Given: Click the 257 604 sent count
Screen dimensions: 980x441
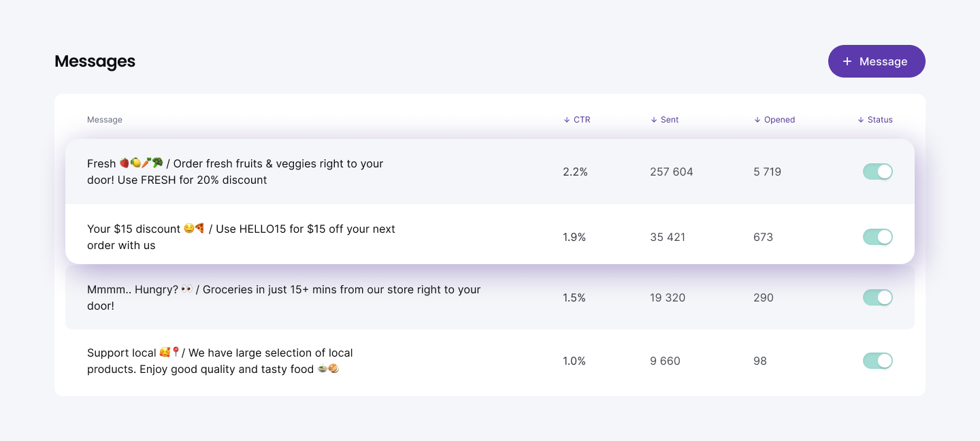Looking at the screenshot, I should [x=672, y=171].
